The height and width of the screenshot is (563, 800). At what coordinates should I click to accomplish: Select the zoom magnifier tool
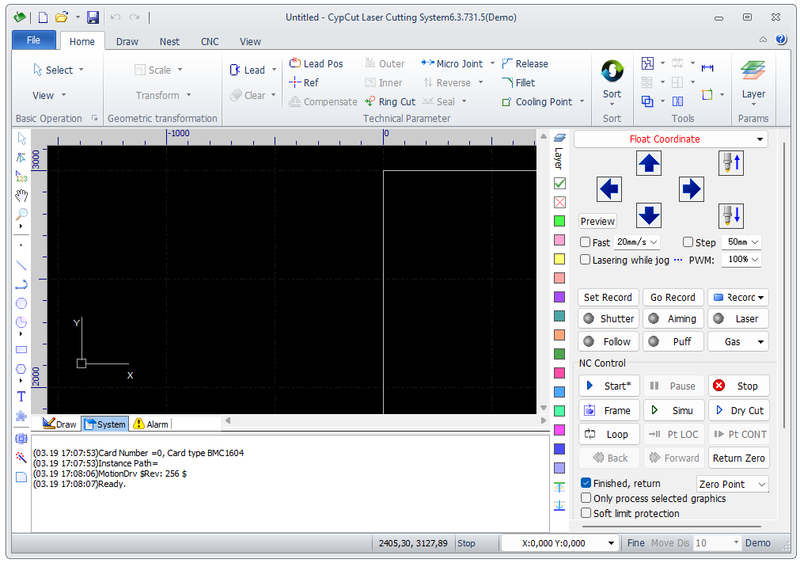coord(21,214)
